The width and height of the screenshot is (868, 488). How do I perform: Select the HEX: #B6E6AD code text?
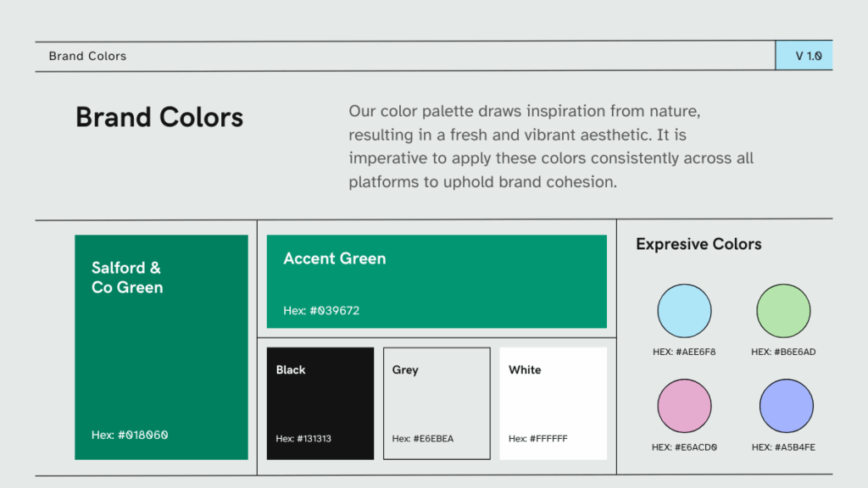(x=783, y=352)
